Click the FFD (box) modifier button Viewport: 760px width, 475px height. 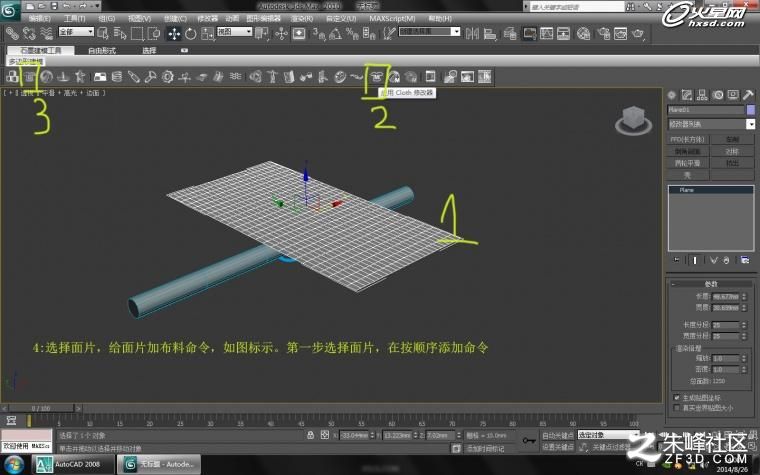(x=688, y=140)
